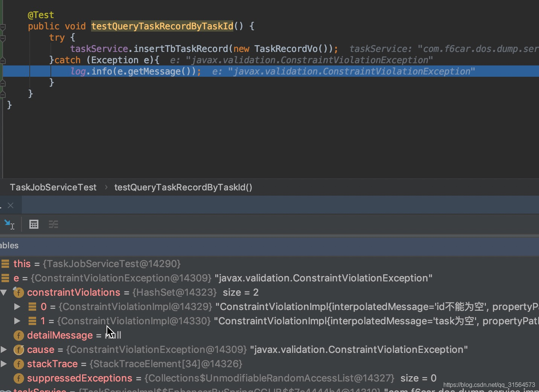Click the field icon next to suppressedExceptions

(x=18, y=378)
